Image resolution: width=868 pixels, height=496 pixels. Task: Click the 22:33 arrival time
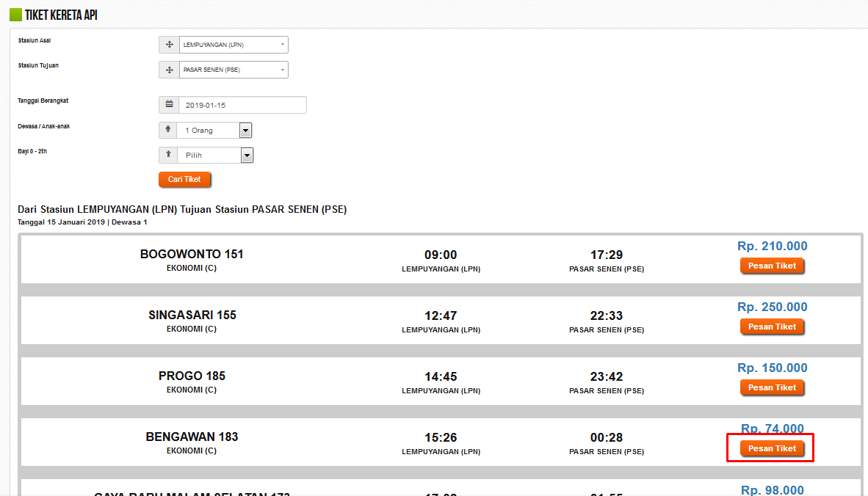tap(606, 316)
